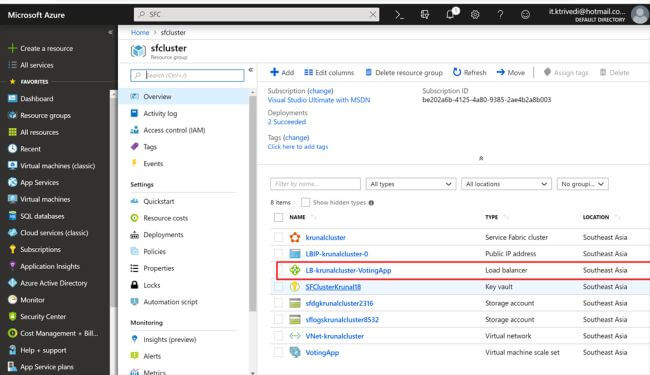Image resolution: width=650 pixels, height=375 pixels.
Task: Toggle the select-all checkbox in table header
Action: pyautogui.click(x=279, y=217)
